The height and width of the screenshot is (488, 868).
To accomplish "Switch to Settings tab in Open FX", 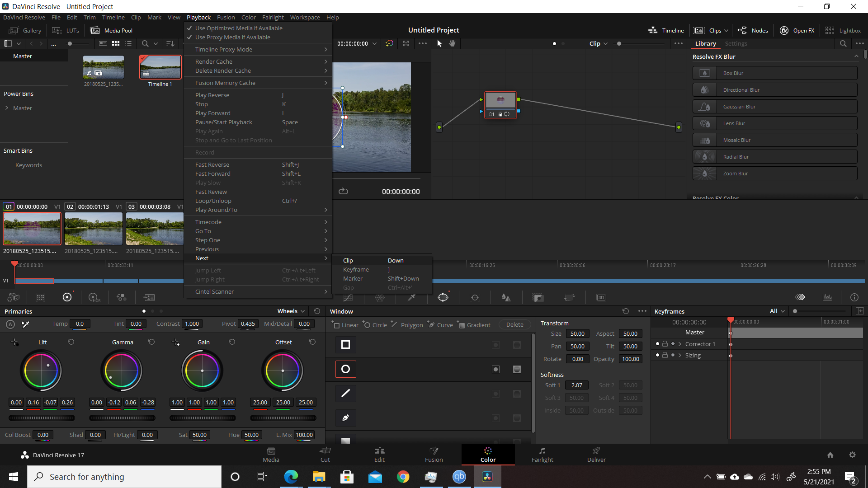I will [736, 43].
